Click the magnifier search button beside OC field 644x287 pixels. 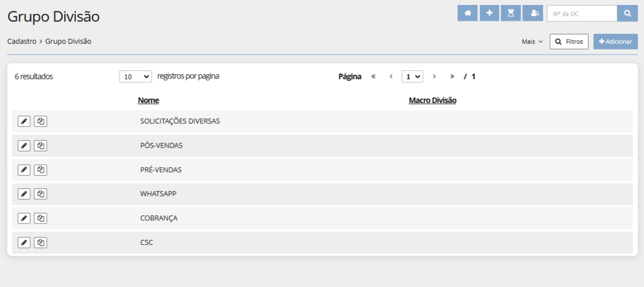tap(627, 13)
